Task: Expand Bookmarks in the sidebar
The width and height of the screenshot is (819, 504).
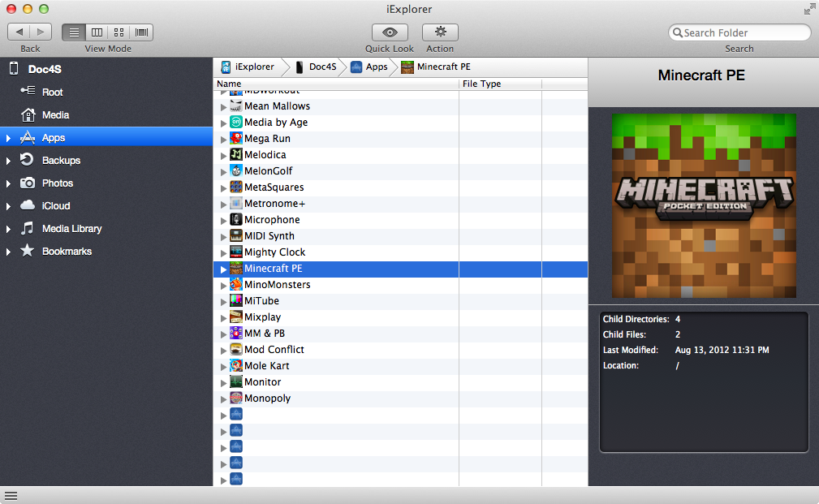Action: [8, 252]
